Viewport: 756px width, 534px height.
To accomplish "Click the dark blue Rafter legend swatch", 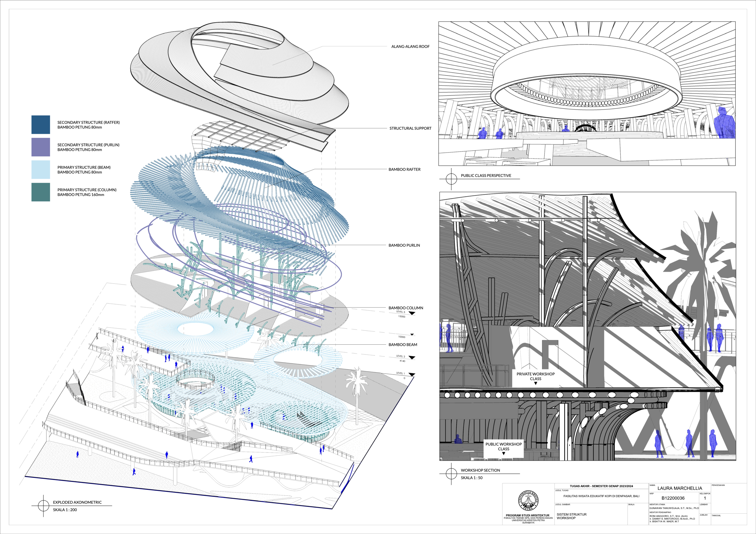I will [41, 124].
